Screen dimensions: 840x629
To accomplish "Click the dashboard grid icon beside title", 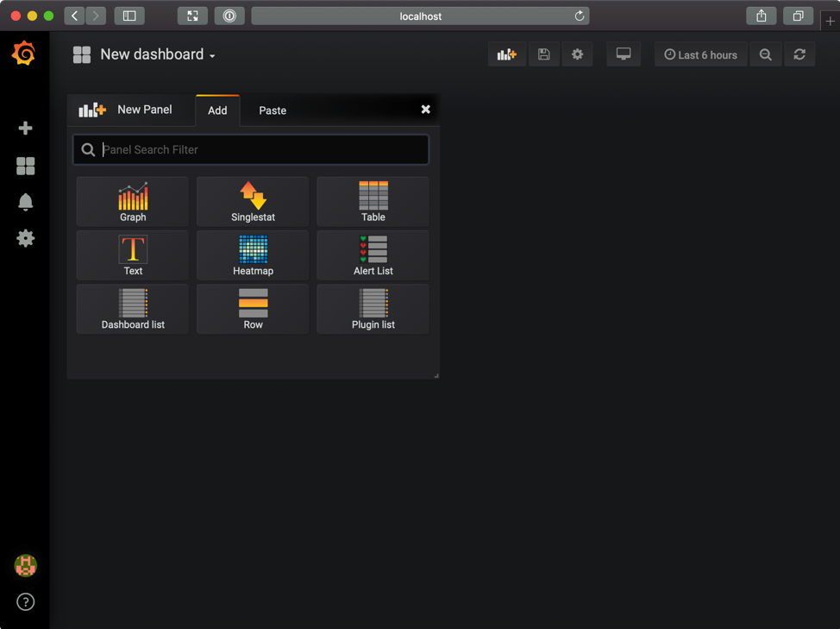I will pyautogui.click(x=82, y=54).
